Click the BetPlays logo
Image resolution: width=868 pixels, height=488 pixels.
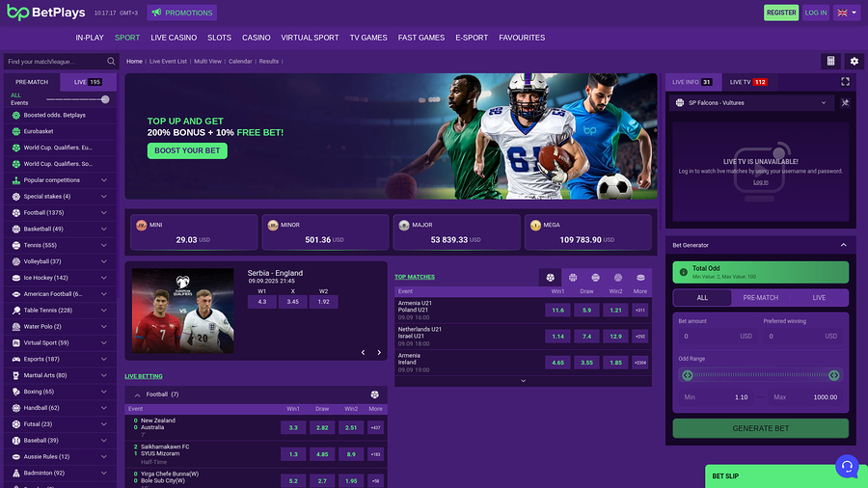[46, 13]
